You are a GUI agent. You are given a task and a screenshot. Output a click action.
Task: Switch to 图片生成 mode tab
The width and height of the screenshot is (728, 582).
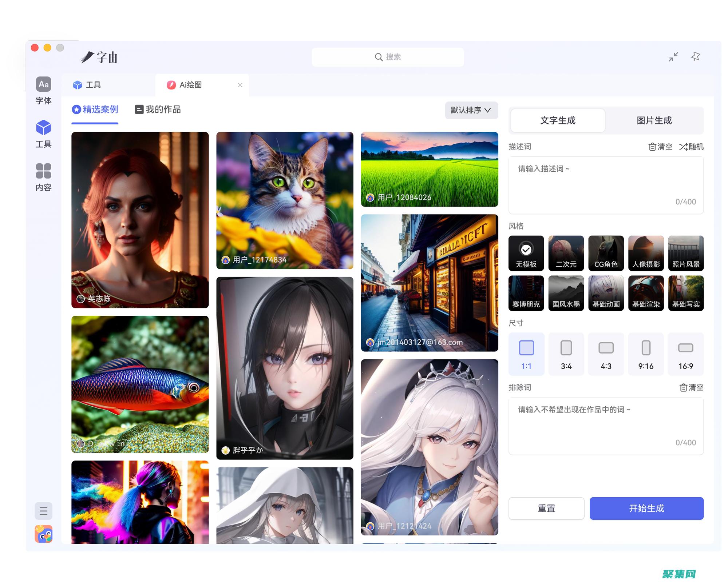coord(654,120)
